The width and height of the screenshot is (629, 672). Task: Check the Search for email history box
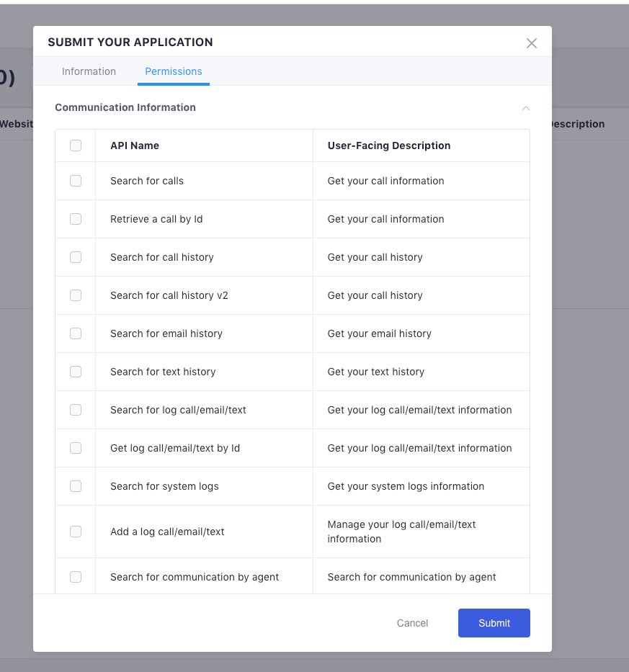click(76, 333)
